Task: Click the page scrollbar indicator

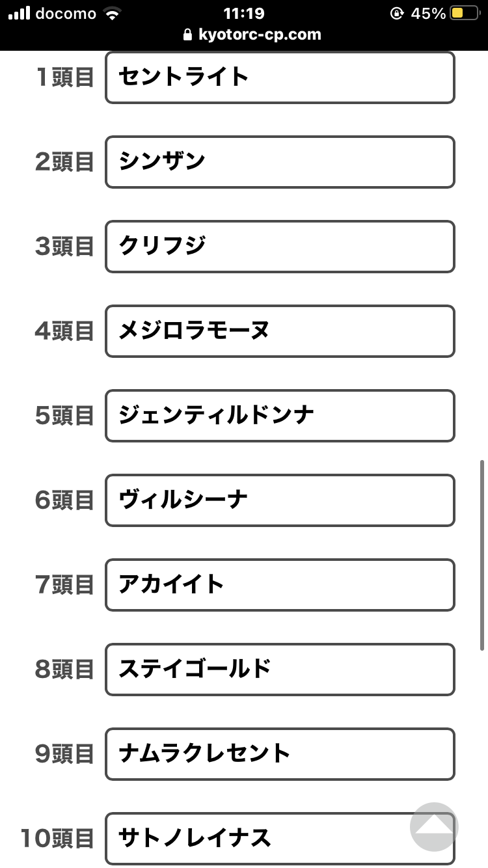Action: click(x=482, y=555)
